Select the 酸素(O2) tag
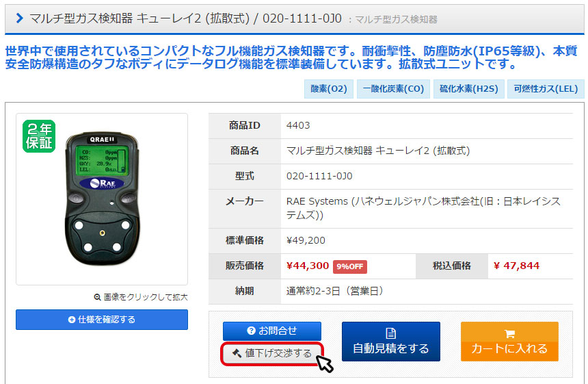 328,89
